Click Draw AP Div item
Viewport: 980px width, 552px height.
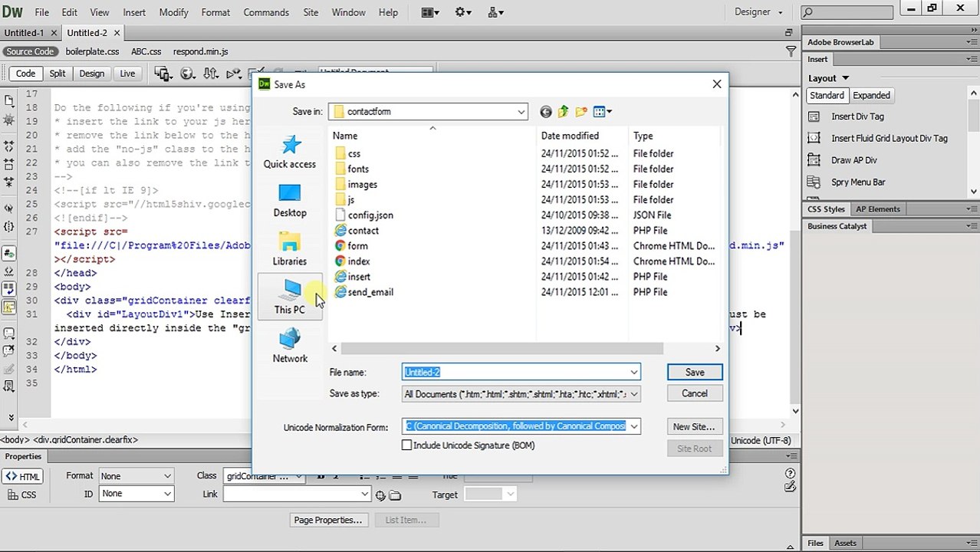tap(853, 160)
